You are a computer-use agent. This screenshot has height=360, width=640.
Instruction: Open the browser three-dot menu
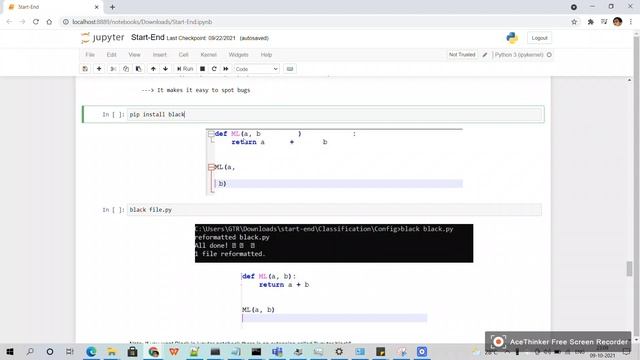pos(631,22)
